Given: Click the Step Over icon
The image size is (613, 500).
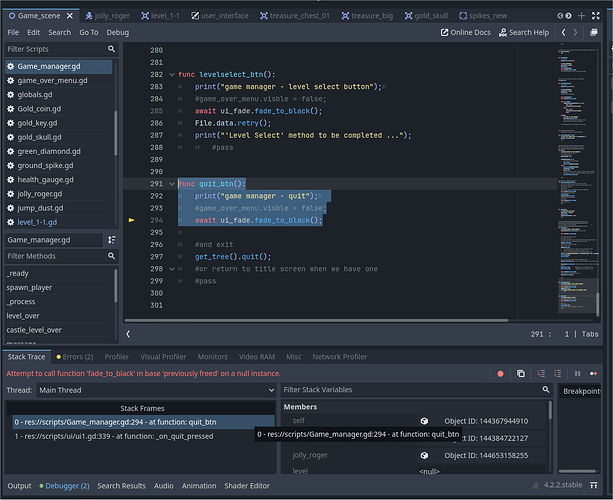Looking at the screenshot, I should 558,374.
